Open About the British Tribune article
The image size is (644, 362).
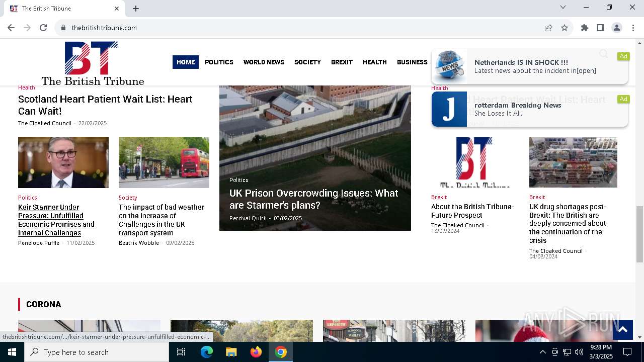pos(472,211)
